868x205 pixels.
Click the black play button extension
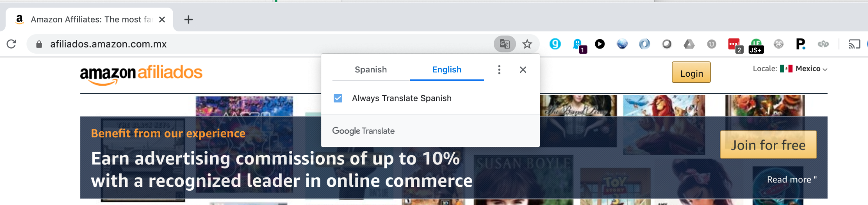[600, 44]
